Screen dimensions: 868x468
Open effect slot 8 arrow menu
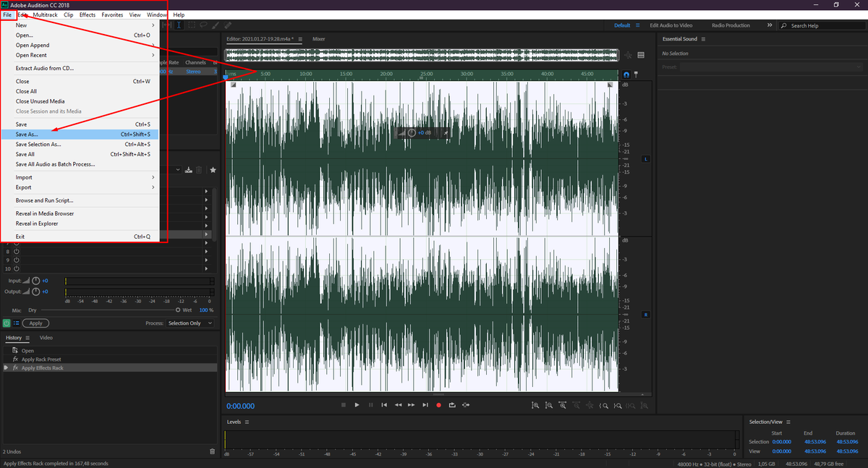(x=206, y=252)
